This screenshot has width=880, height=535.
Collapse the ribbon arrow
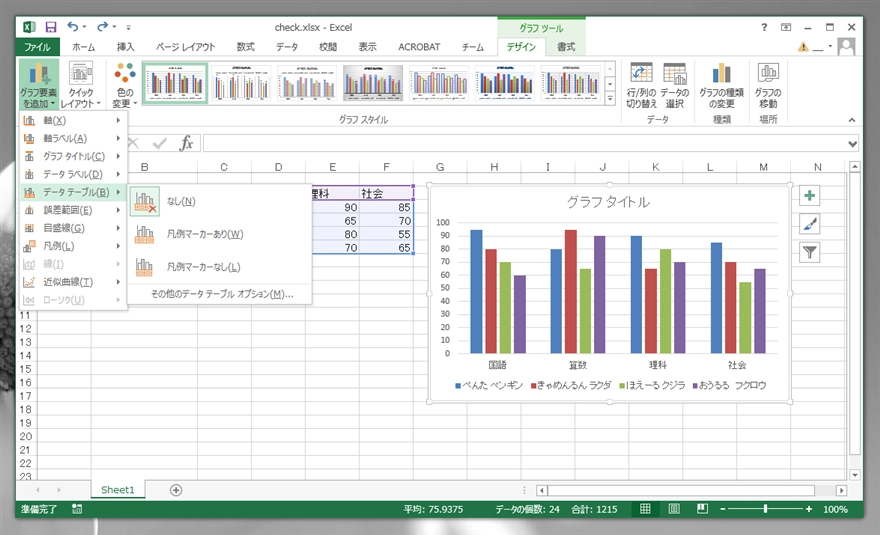tap(852, 120)
